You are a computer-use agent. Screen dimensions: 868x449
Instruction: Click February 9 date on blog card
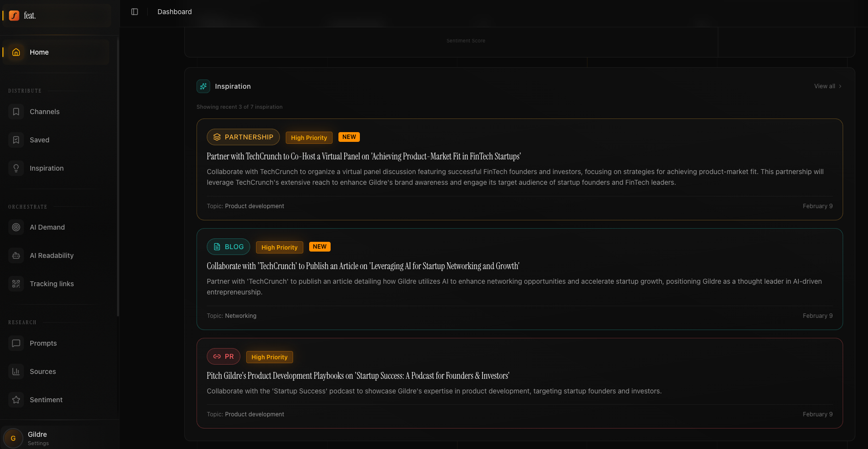click(x=818, y=316)
